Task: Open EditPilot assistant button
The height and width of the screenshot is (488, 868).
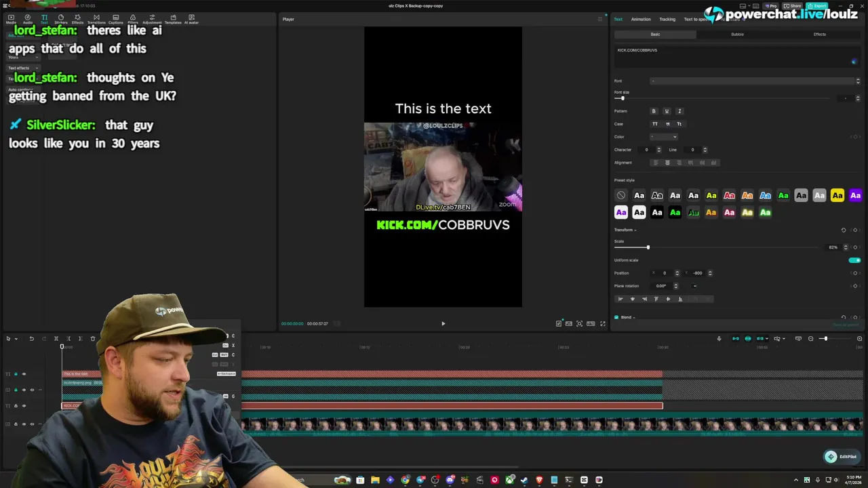Action: [x=841, y=457]
